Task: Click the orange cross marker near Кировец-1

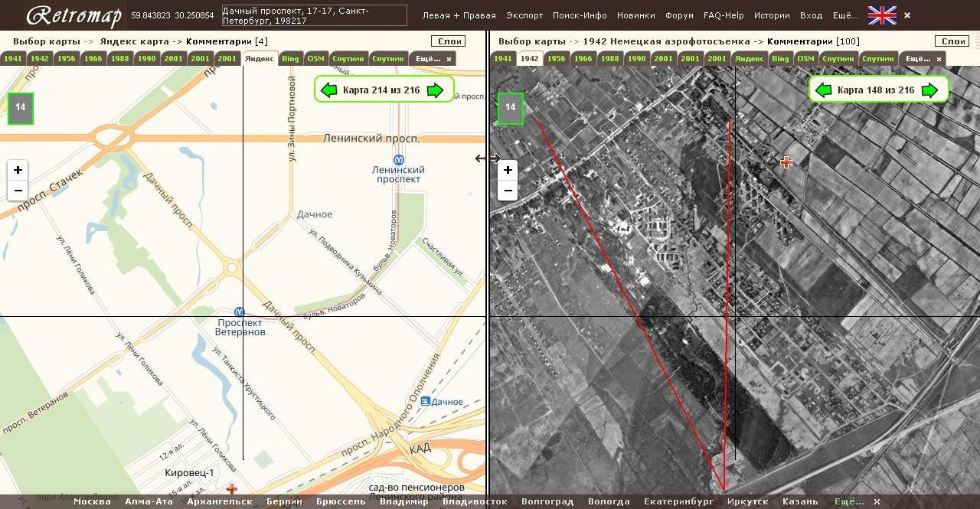Action: tap(231, 488)
